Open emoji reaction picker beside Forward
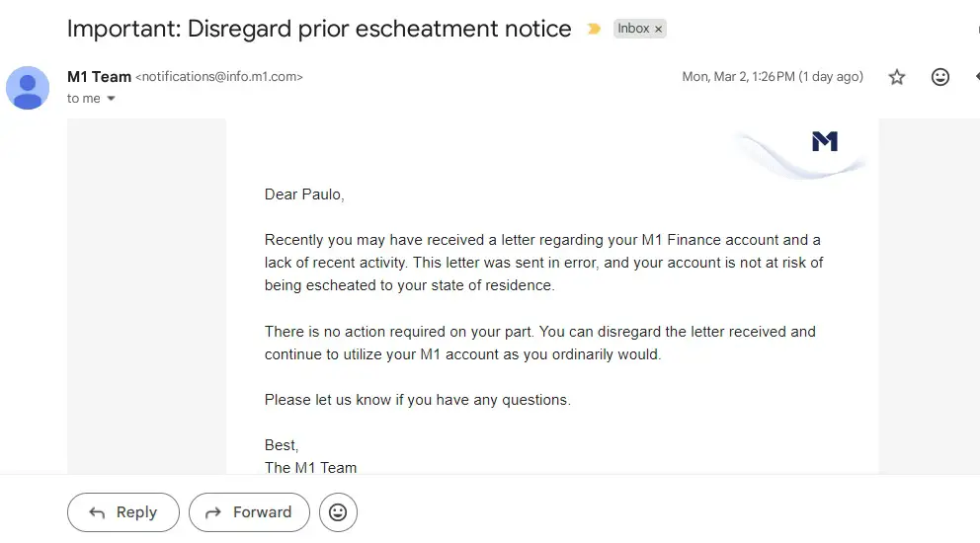 338,512
